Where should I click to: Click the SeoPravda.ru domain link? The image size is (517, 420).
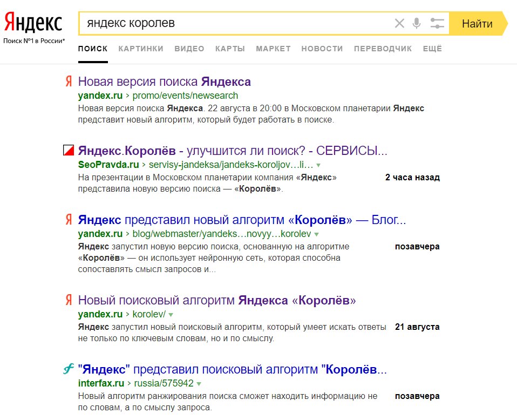pyautogui.click(x=108, y=165)
